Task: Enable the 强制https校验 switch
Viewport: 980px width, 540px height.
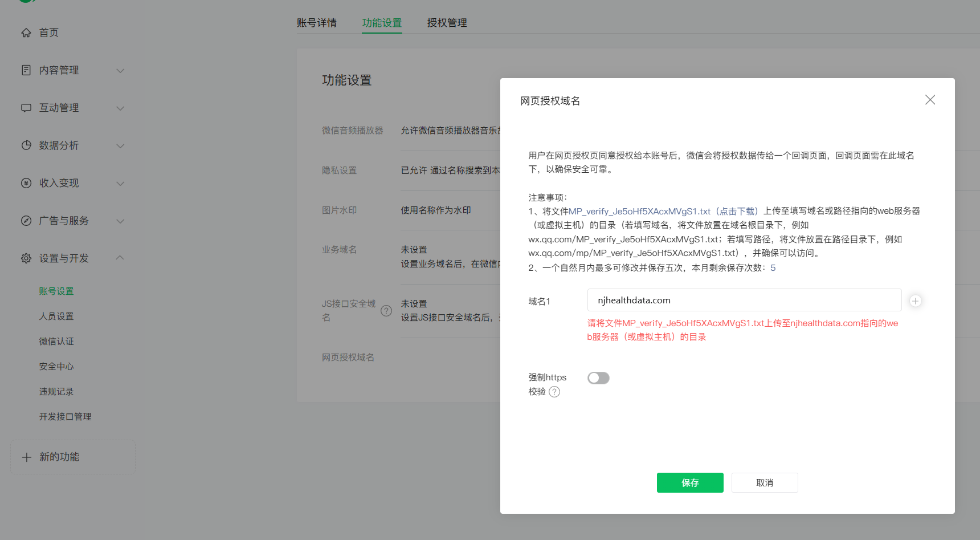Action: point(598,378)
